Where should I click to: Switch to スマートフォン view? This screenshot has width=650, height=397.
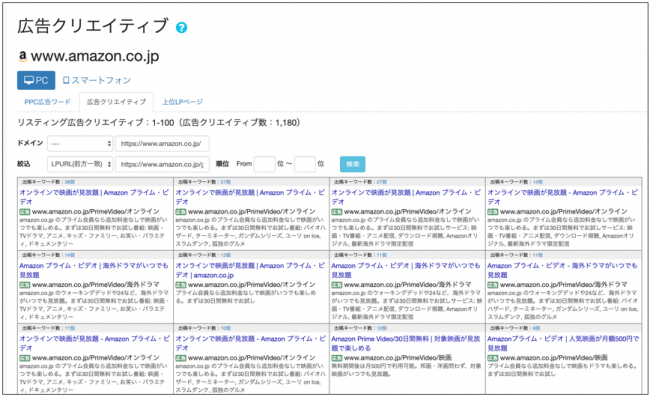[96, 80]
